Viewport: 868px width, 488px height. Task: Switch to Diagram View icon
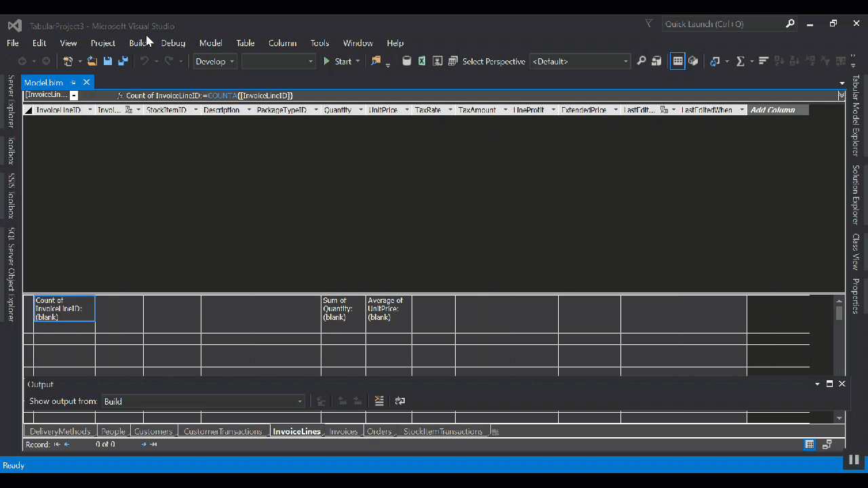[x=693, y=61]
